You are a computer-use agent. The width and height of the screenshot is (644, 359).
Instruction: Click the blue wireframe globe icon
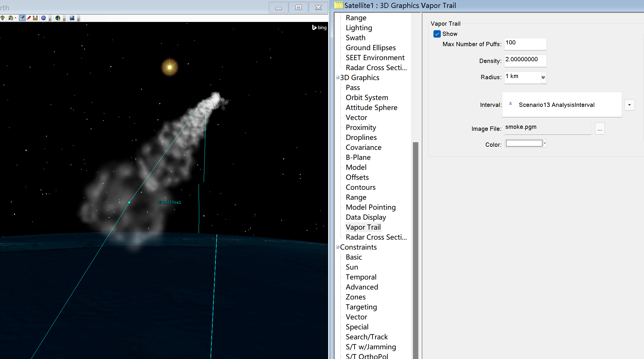44,18
